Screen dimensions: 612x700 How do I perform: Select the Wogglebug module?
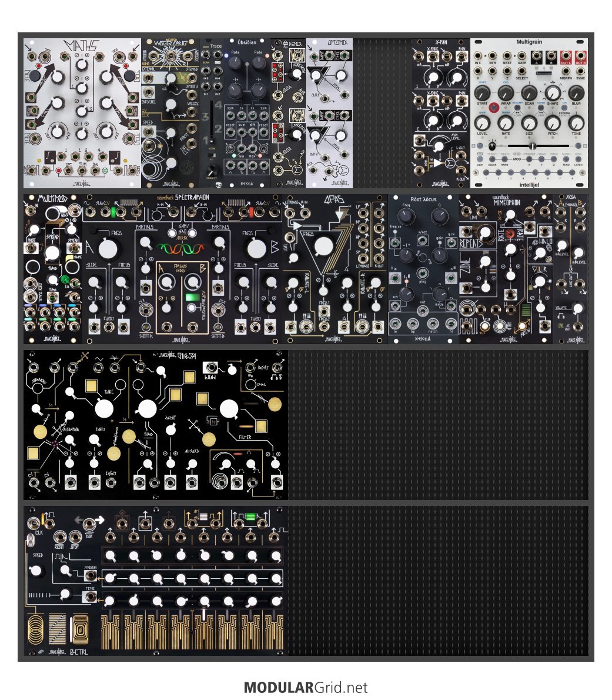[x=170, y=113]
